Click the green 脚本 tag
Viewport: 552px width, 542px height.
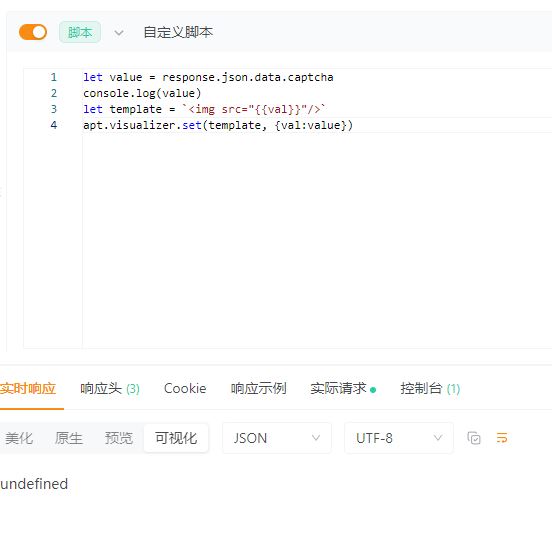pyautogui.click(x=80, y=32)
